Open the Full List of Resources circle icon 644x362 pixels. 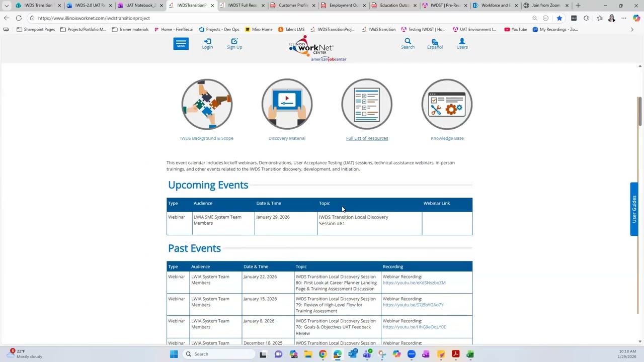367,105
